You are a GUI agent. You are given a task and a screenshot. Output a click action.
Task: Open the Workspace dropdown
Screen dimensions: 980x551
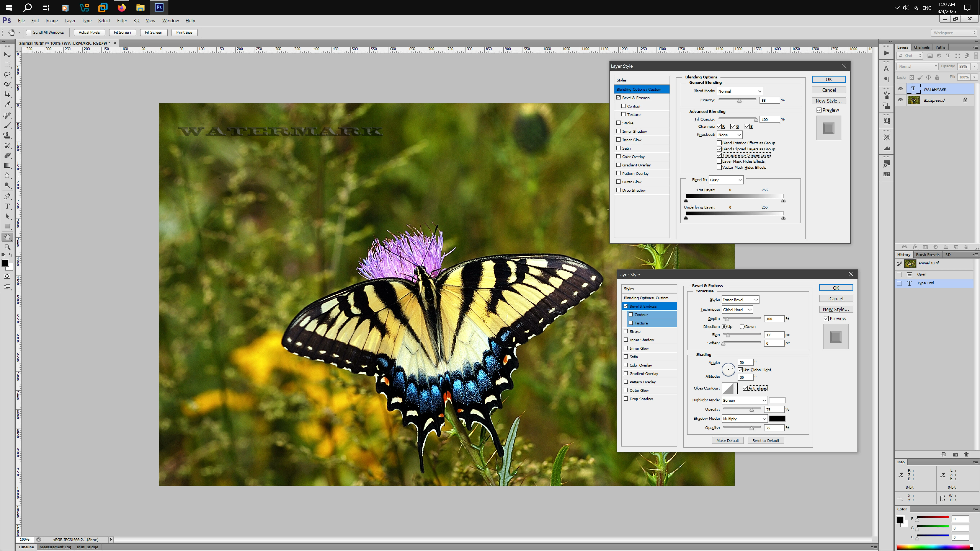click(x=954, y=33)
